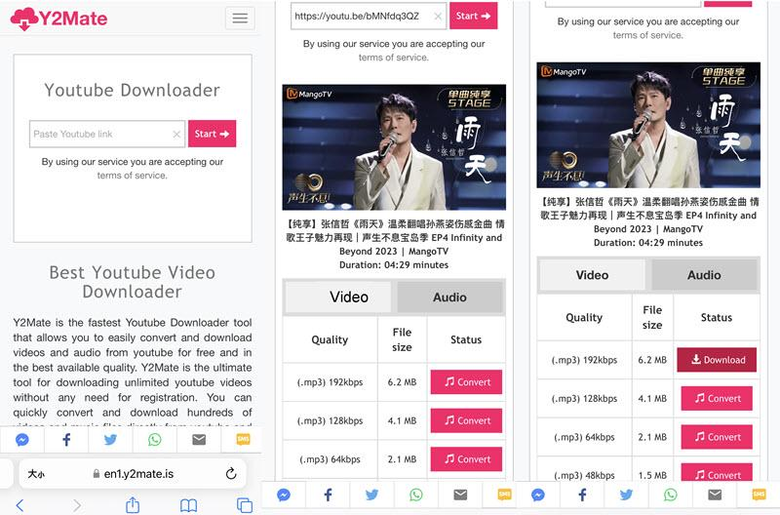The image size is (780, 515).
Task: Click the '6.2 MB' cell in the middle screenshot
Action: [x=402, y=382]
